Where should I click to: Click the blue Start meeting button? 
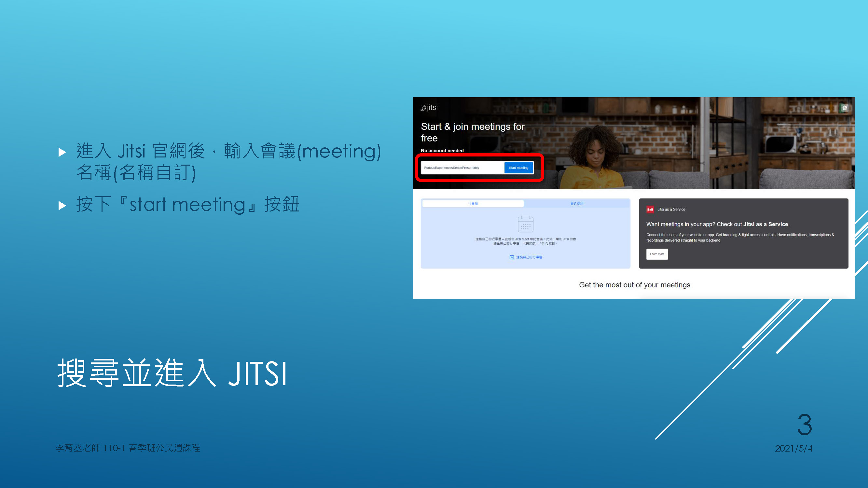point(518,168)
